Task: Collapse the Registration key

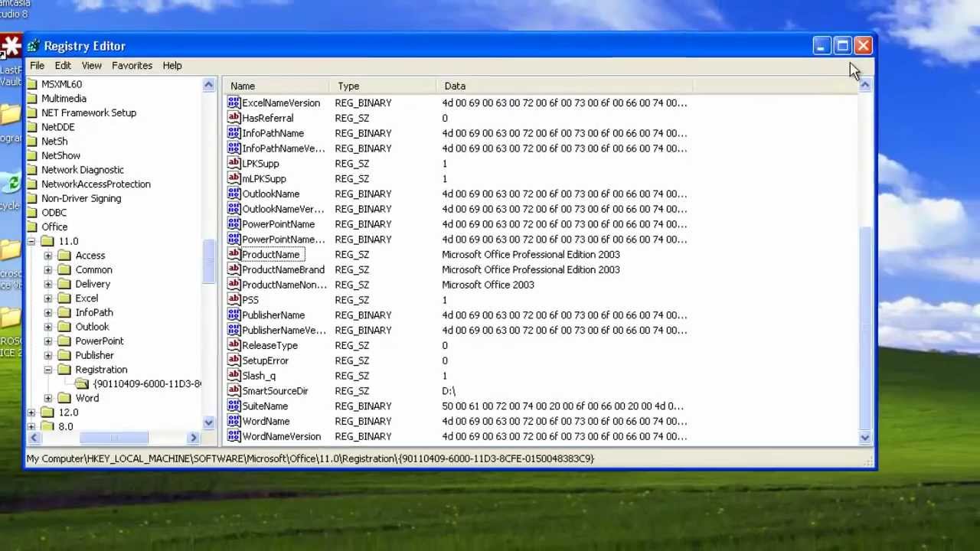Action: [48, 370]
